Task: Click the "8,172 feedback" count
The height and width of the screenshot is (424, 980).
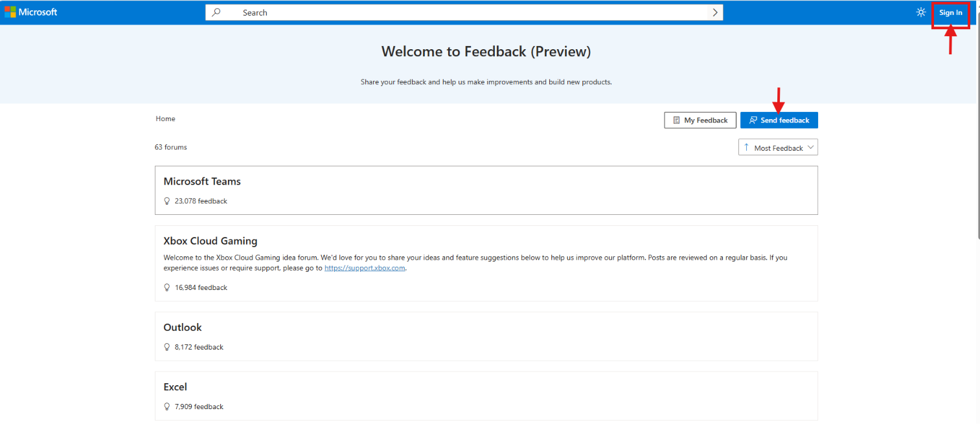Action: [199, 347]
